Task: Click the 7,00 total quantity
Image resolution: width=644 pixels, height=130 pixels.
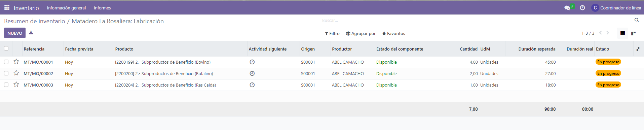Action: click(x=473, y=109)
